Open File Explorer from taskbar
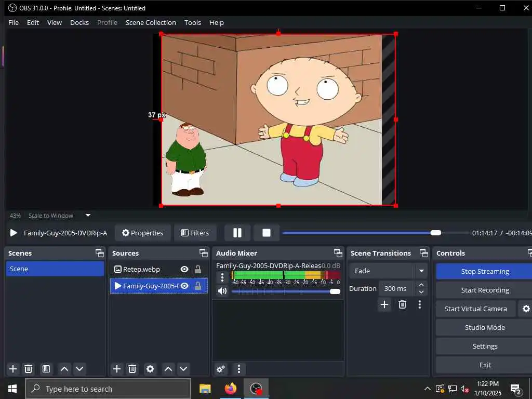The width and height of the screenshot is (532, 399). pyautogui.click(x=205, y=389)
